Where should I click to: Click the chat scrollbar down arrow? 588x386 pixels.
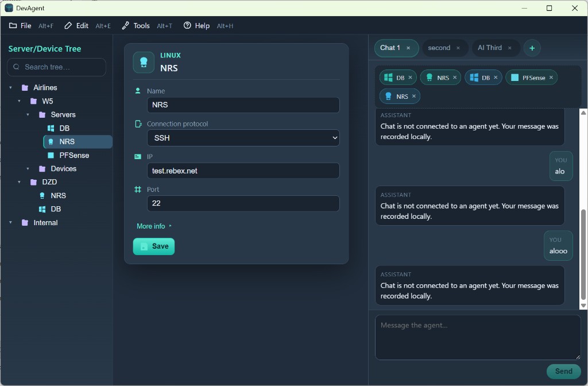tap(583, 306)
